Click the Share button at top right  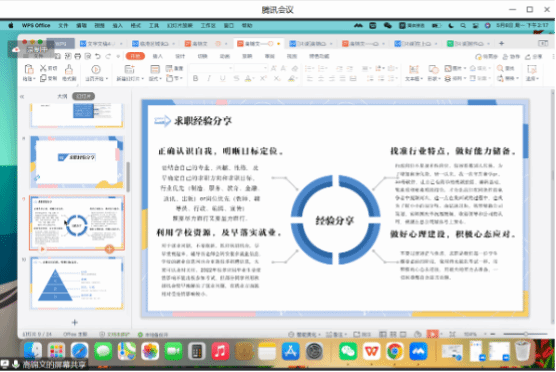[534, 56]
